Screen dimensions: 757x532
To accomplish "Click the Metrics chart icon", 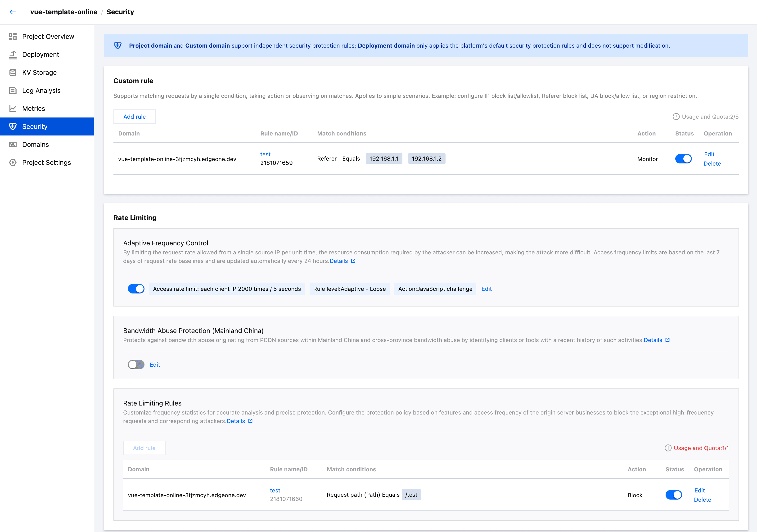I will click(13, 108).
